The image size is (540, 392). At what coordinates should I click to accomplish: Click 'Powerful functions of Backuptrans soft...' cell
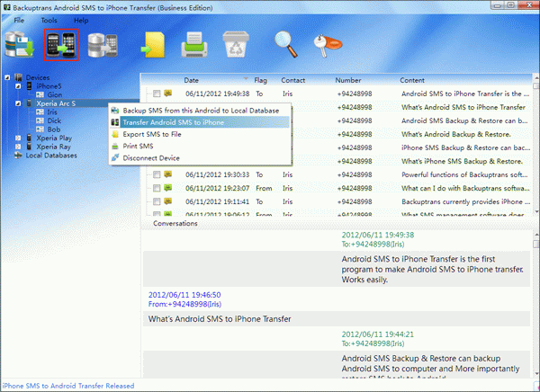464,174
